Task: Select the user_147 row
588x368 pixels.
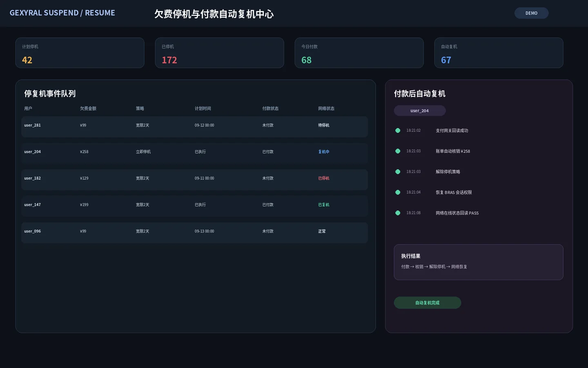Action: tap(194, 206)
